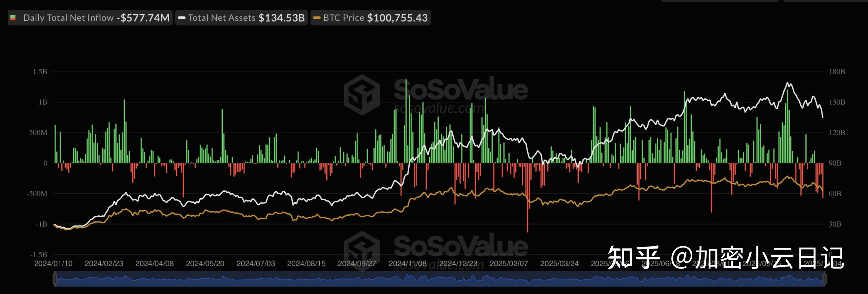868x294 pixels.
Task: Click the upper SoSoValue cube logo
Action: (x=362, y=95)
